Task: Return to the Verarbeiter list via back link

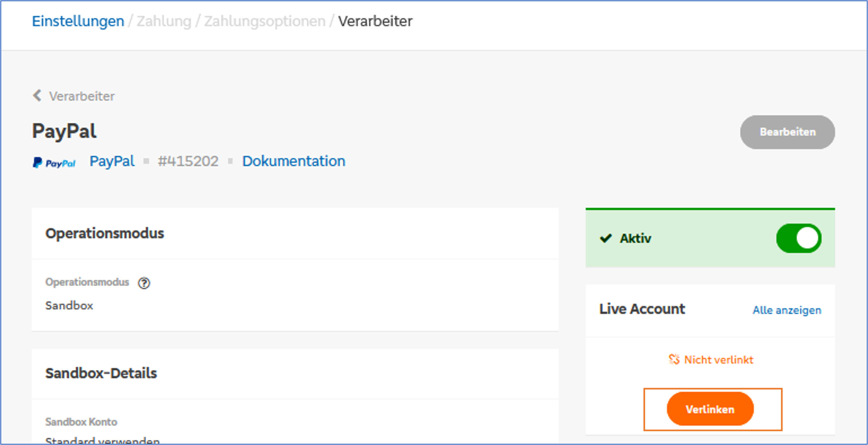Action: (x=81, y=97)
